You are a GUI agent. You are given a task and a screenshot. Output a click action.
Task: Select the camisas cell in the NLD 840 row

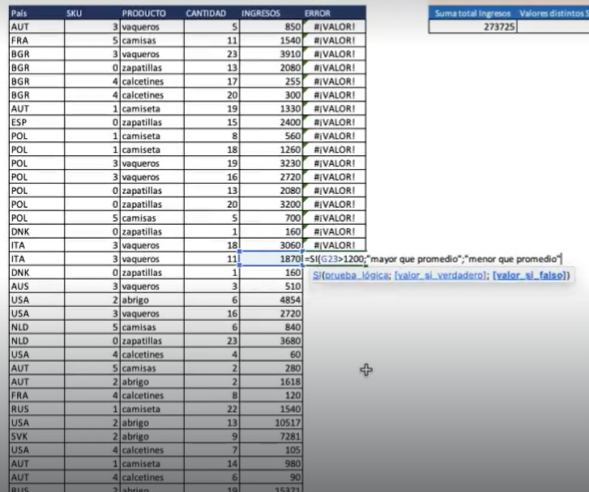[152, 327]
